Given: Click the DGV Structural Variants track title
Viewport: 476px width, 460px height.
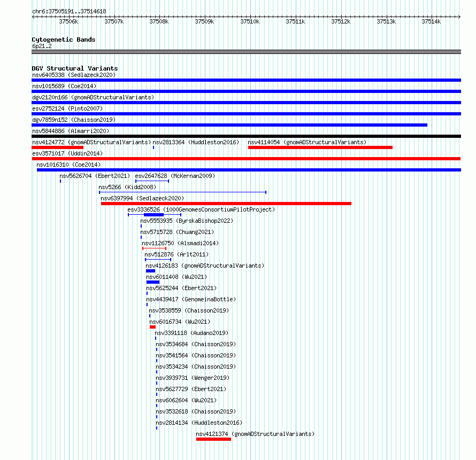Looking at the screenshot, I should tap(75, 68).
